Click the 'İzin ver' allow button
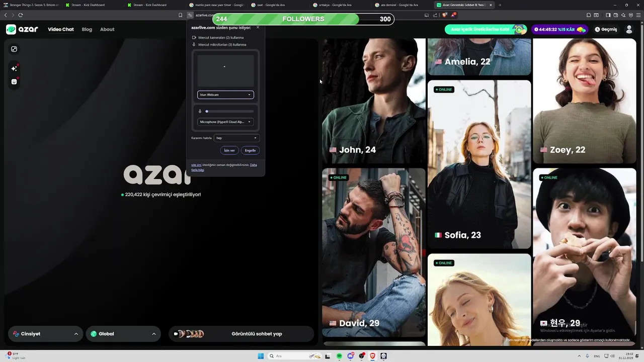This screenshot has width=644, height=362. 229,150
